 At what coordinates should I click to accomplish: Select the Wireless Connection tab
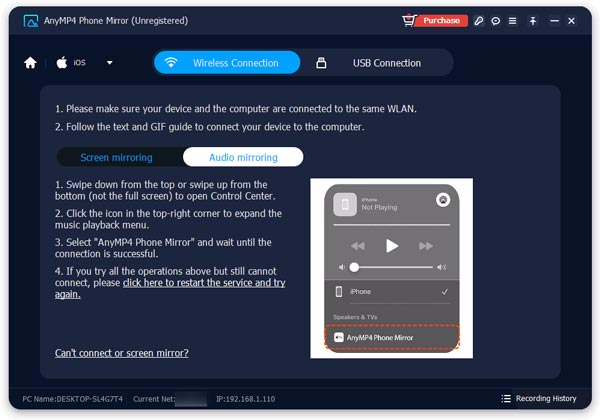tap(227, 62)
